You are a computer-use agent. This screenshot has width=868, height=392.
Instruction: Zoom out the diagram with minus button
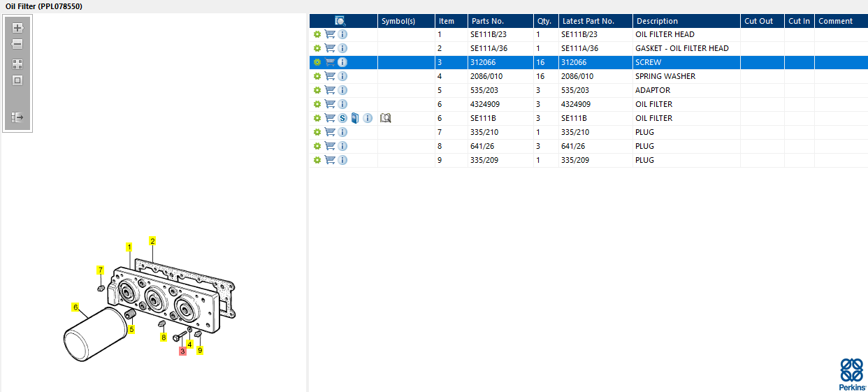coord(17,44)
